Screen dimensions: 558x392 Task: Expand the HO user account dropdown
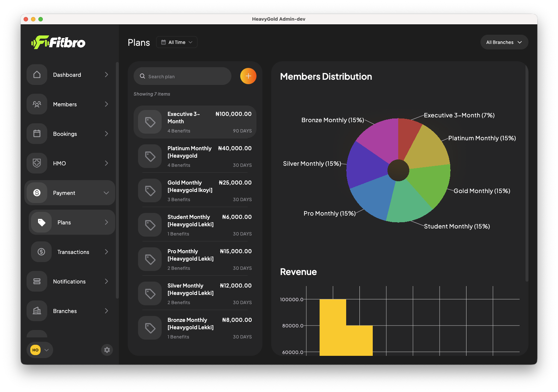click(x=40, y=350)
